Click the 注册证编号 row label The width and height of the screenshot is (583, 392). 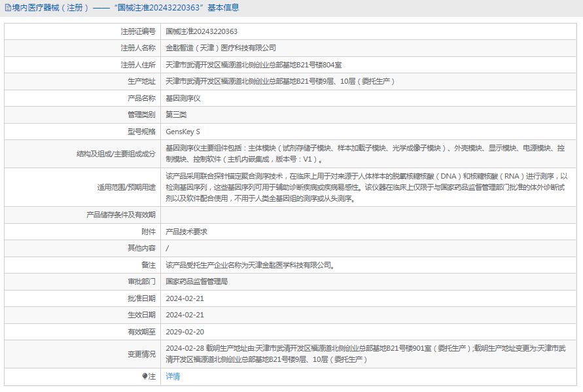(x=138, y=31)
